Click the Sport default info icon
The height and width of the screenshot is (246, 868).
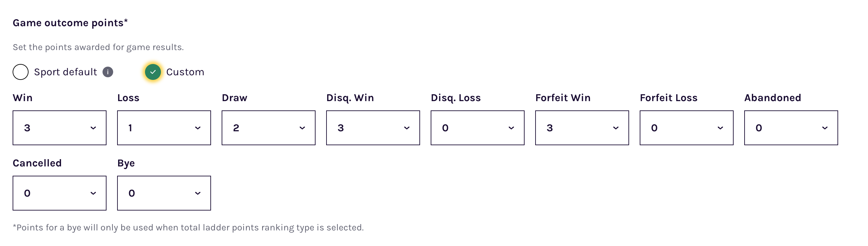(108, 72)
